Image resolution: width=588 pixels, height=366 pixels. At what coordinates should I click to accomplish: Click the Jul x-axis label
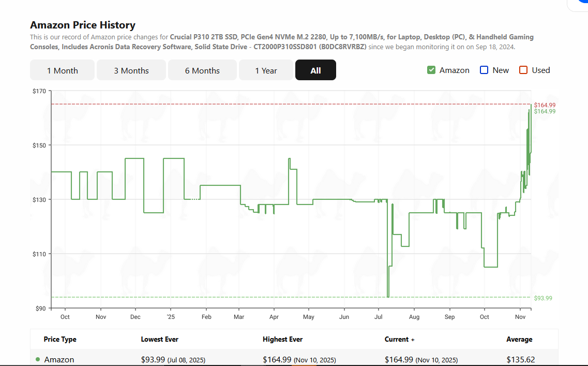click(379, 317)
